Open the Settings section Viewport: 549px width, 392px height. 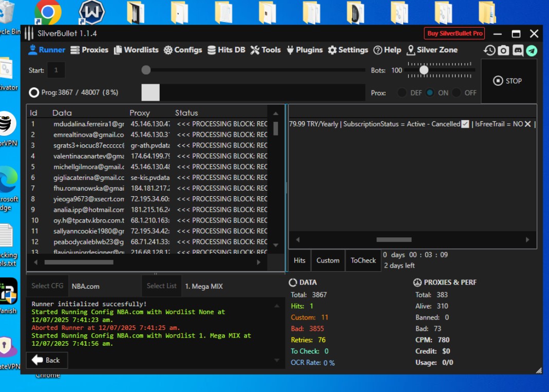click(x=348, y=50)
